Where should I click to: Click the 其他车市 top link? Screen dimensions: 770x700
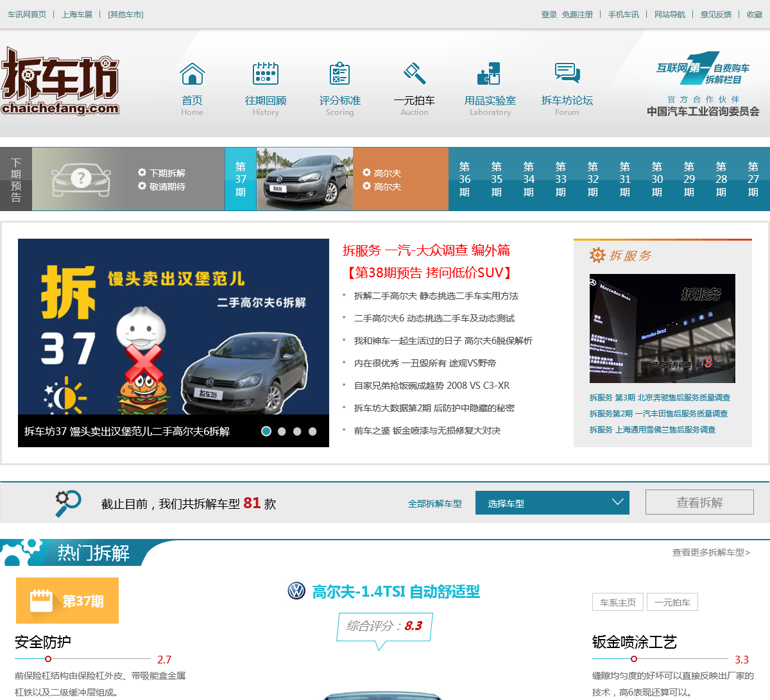126,14
